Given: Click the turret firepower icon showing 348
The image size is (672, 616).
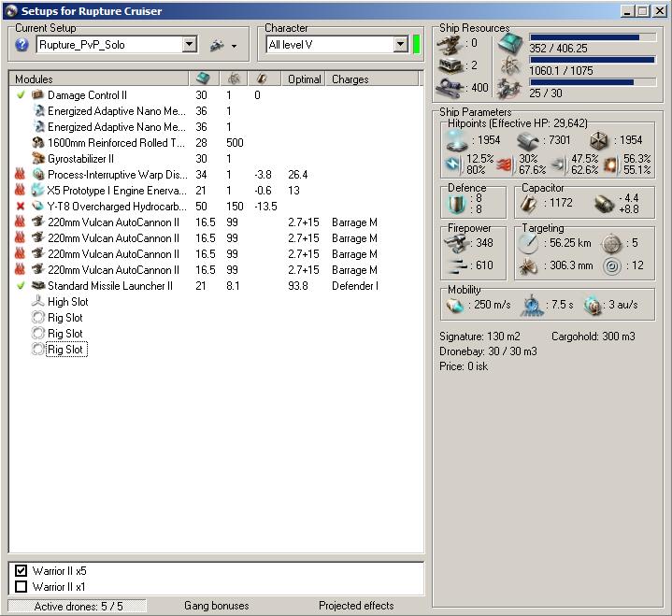Looking at the screenshot, I should pos(456,243).
